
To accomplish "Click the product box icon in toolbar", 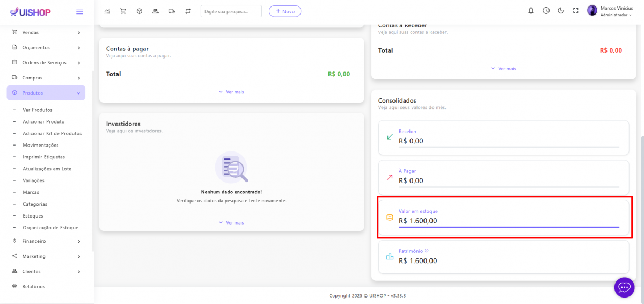I will point(140,11).
